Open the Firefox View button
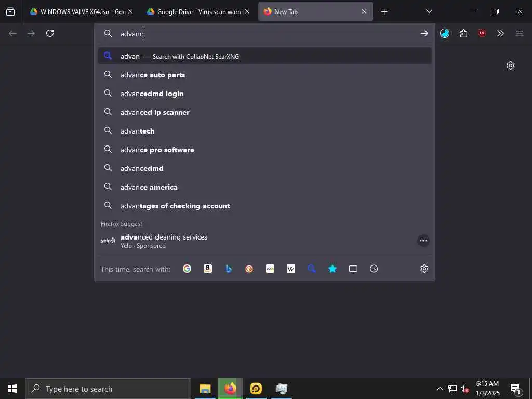Viewport: 532px width, 399px height. pos(10,11)
